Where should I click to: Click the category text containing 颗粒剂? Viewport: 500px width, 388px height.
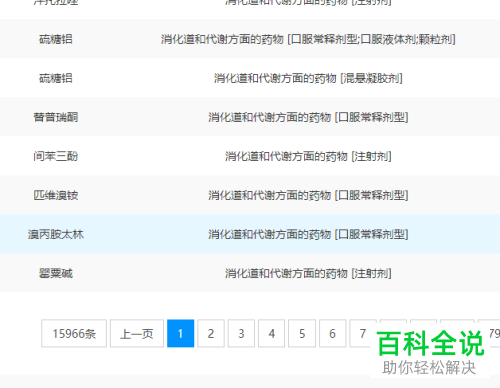tap(308, 39)
